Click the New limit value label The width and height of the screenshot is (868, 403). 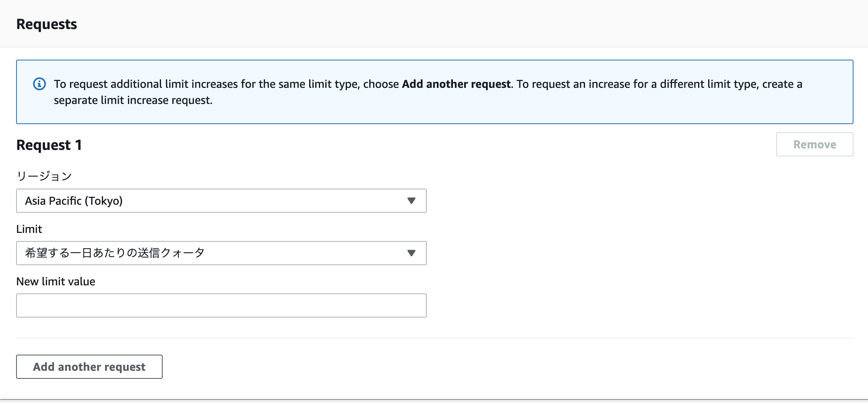(56, 281)
